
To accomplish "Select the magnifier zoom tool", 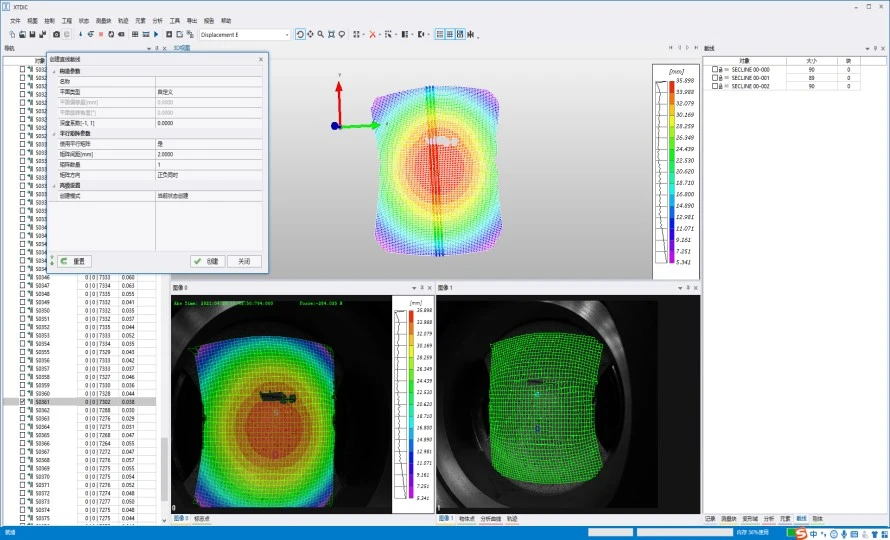I will tap(321, 35).
